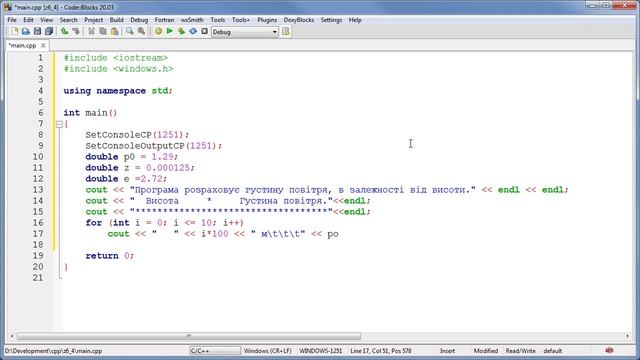Viewport: 640px width, 360px height.
Task: Open the File menu
Action: tap(12, 20)
